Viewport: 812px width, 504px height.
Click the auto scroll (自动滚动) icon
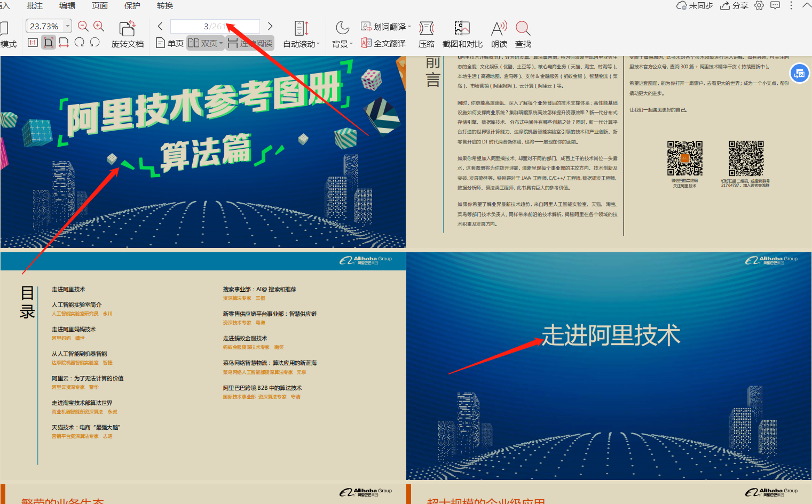click(x=302, y=28)
